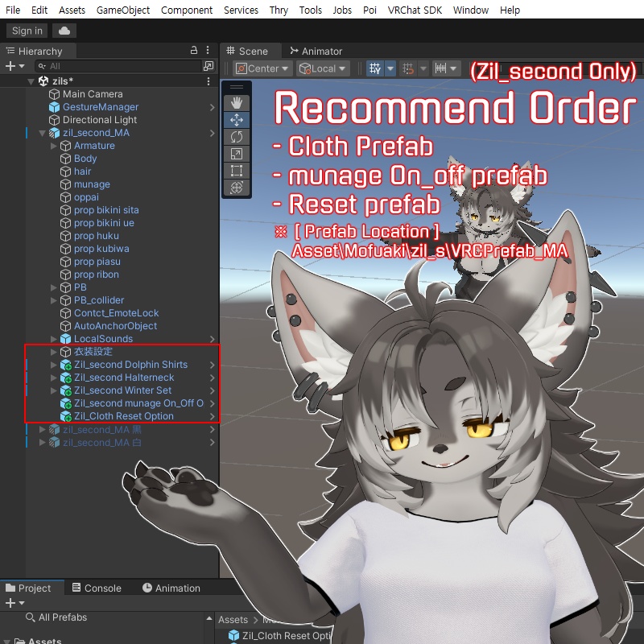Open the File menu
Screen dimensions: 644x644
(13, 10)
